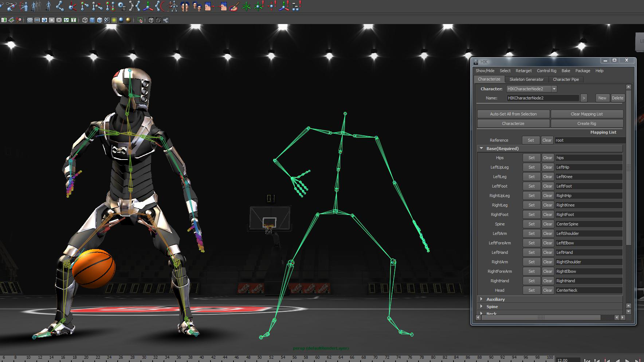Click the HIK vertical scrollbar thumb
Image resolution: width=644 pixels, height=362 pixels.
click(628, 168)
